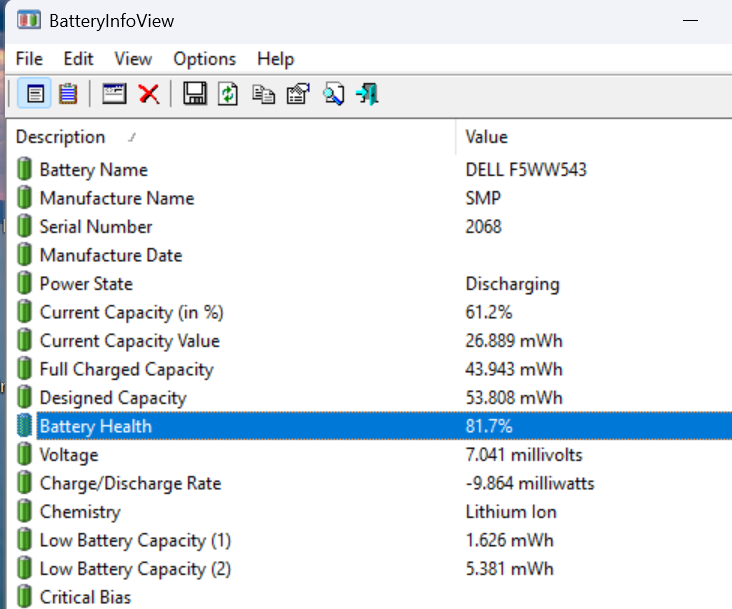Click BatteryInfoView title bar app icon
Viewport: 732px width, 609px height.
click(28, 21)
